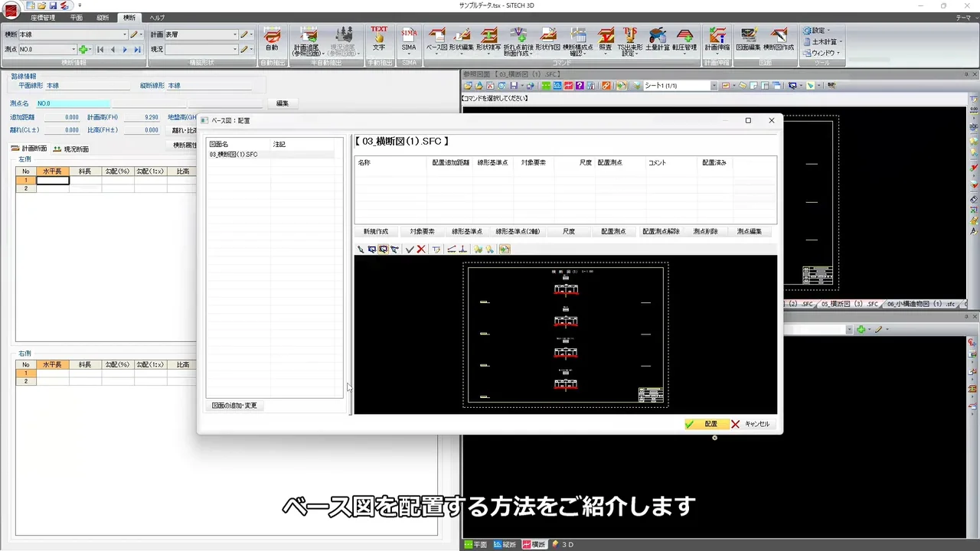
Task: Open 折れ点前後断面作成 tool
Action: point(518,41)
